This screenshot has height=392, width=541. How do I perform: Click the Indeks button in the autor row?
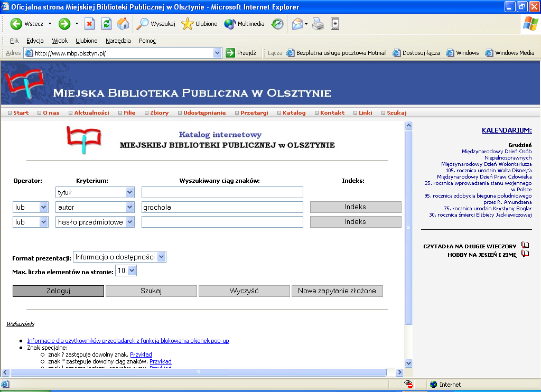click(356, 207)
